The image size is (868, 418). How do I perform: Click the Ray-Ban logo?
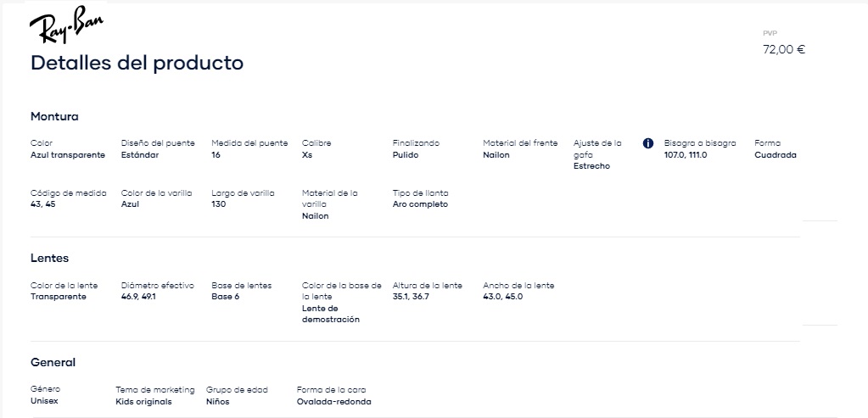click(x=66, y=25)
